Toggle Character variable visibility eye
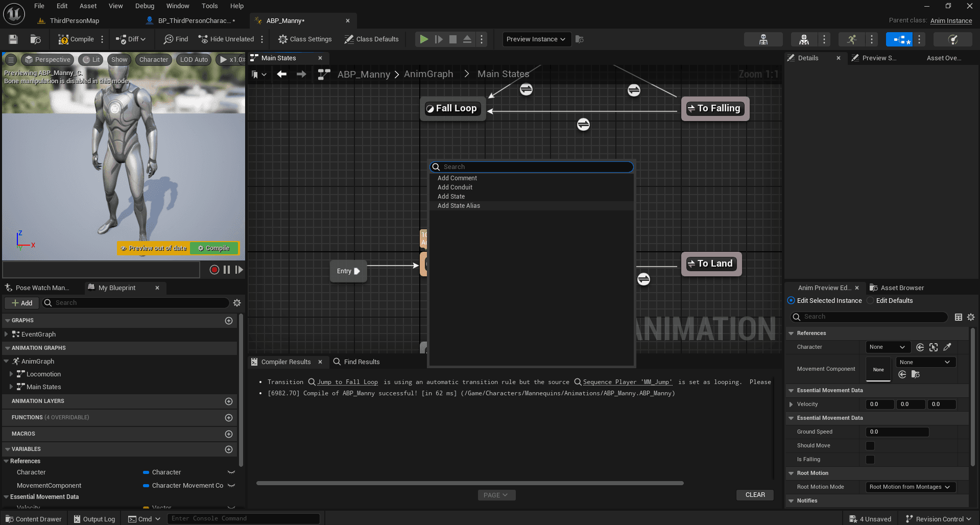 pos(231,472)
